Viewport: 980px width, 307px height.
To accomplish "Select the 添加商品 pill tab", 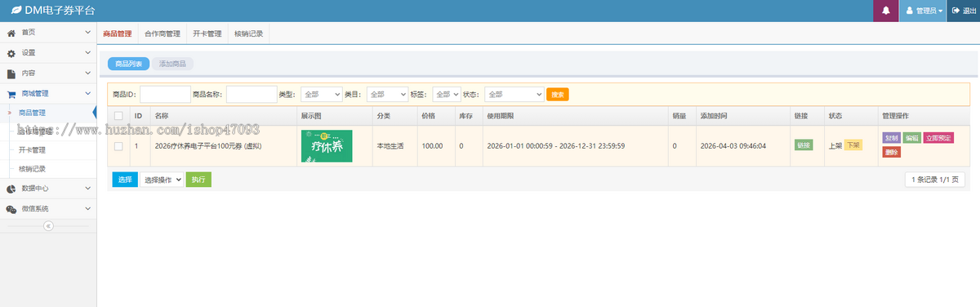I will (172, 64).
